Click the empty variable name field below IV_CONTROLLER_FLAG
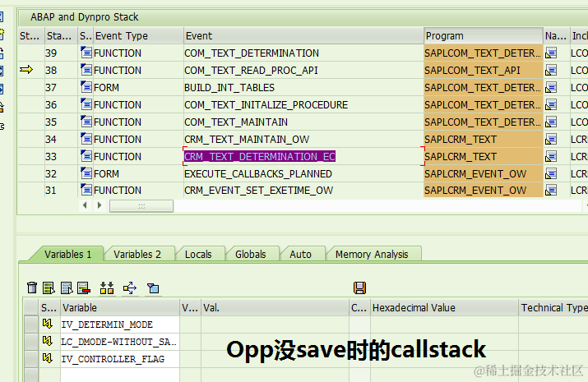Viewport: 588px width, 382px height. pyautogui.click(x=120, y=375)
